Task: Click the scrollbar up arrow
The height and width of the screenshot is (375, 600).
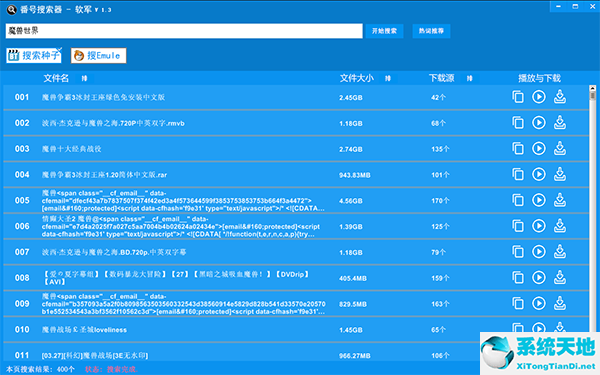Action: pos(593,88)
